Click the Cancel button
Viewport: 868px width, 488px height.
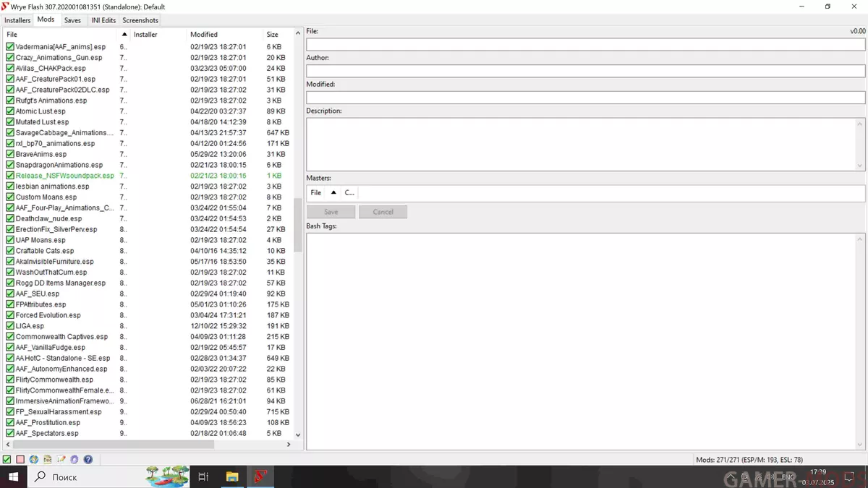click(383, 212)
